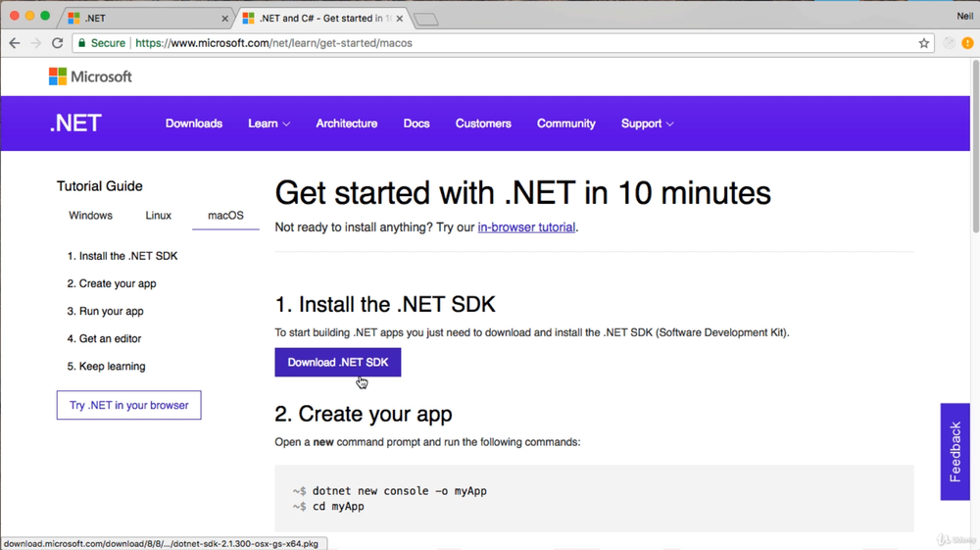Open the new tab button
The height and width of the screenshot is (550, 980).
(x=425, y=19)
